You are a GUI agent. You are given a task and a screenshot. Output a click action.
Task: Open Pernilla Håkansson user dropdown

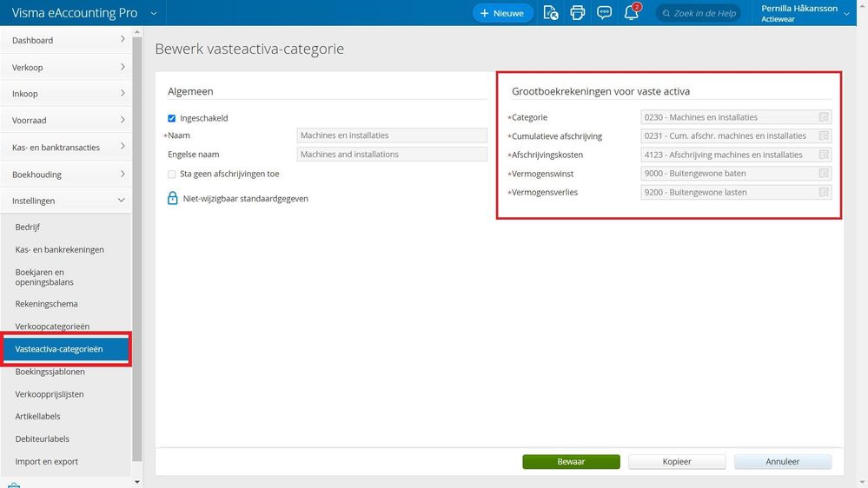click(805, 13)
